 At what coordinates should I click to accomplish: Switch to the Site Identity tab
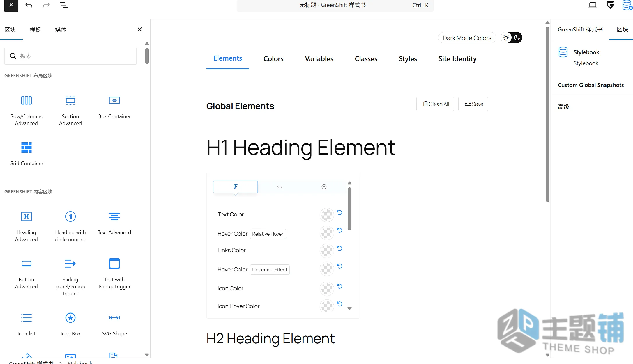click(457, 59)
